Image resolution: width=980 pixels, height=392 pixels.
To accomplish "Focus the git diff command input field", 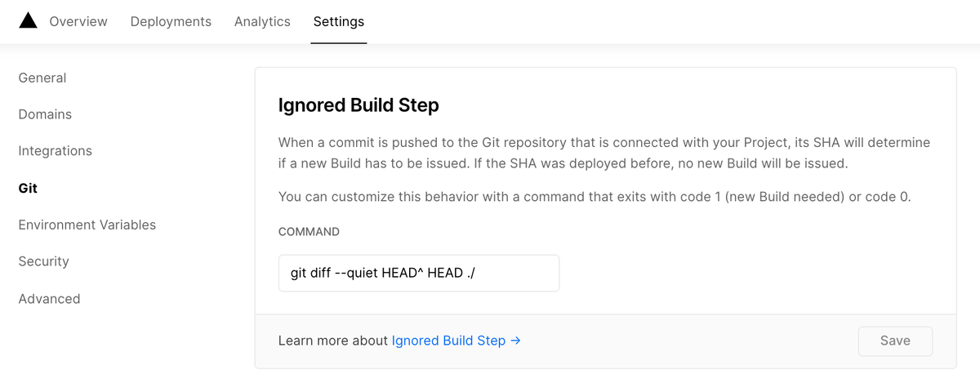I will [419, 273].
